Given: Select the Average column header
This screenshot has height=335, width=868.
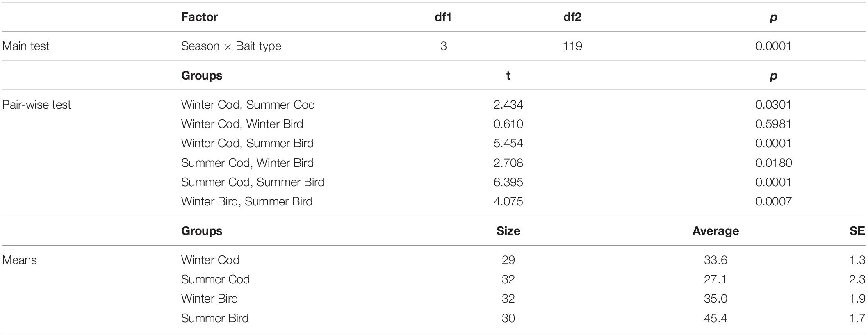Looking at the screenshot, I should point(715,231).
